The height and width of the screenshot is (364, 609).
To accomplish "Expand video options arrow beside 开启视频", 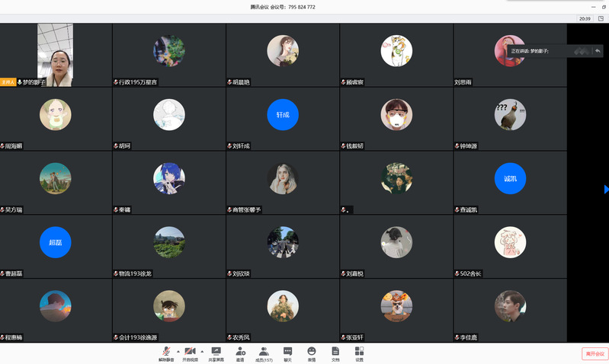I will [x=202, y=351].
